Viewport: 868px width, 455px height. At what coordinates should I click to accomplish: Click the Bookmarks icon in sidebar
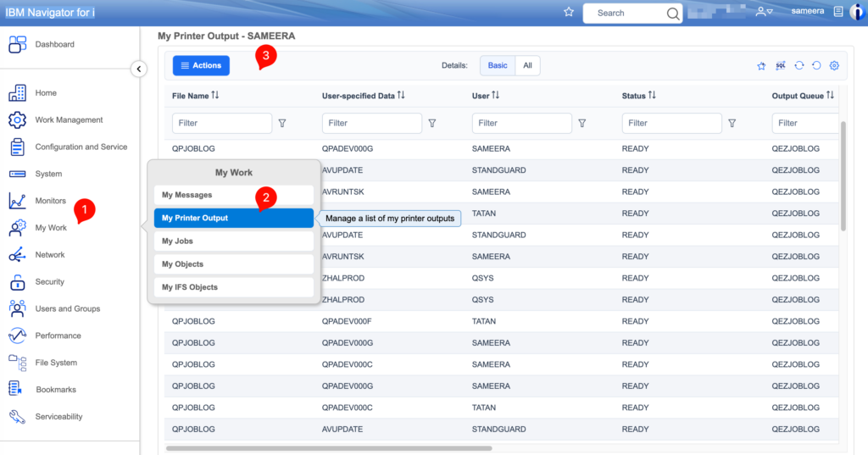[15, 389]
